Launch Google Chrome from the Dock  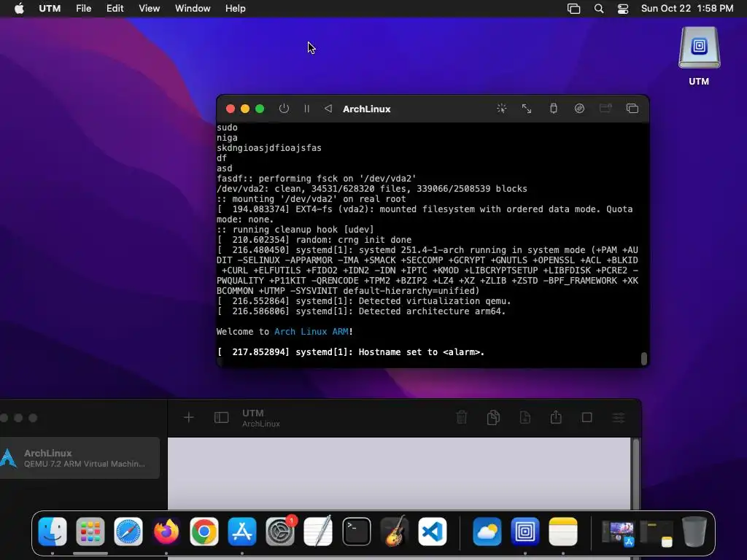[204, 531]
